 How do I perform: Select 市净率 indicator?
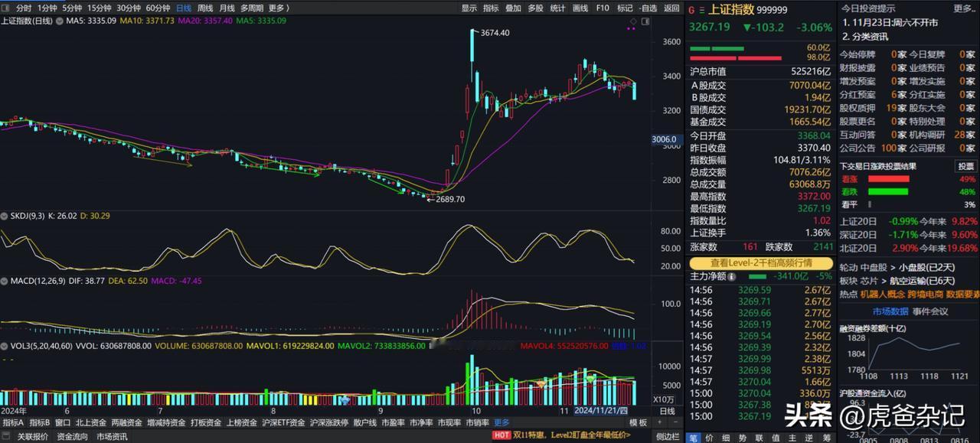421,422
